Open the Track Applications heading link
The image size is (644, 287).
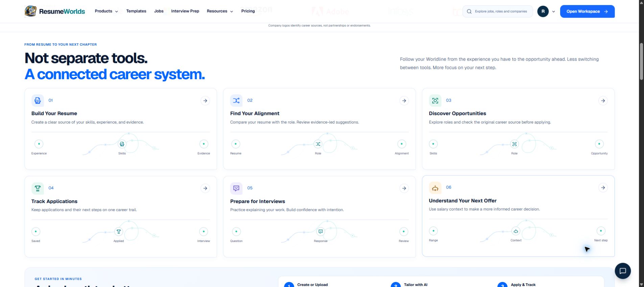tap(54, 201)
